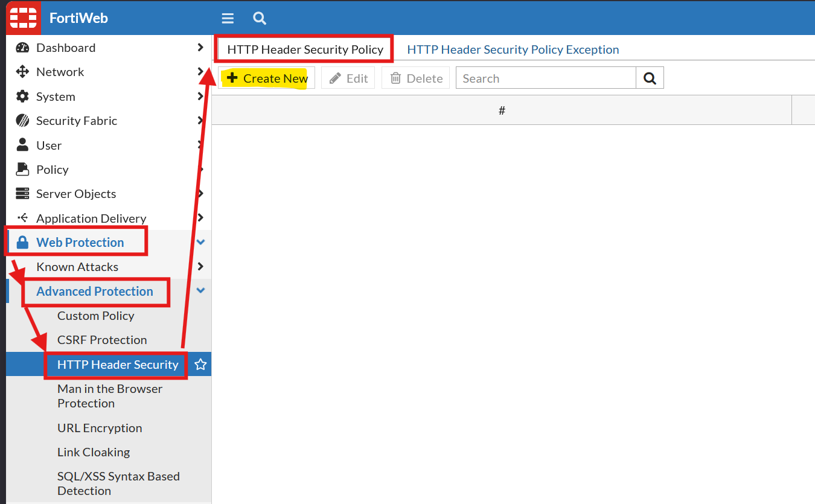Click the Security Fabric icon

(x=22, y=121)
